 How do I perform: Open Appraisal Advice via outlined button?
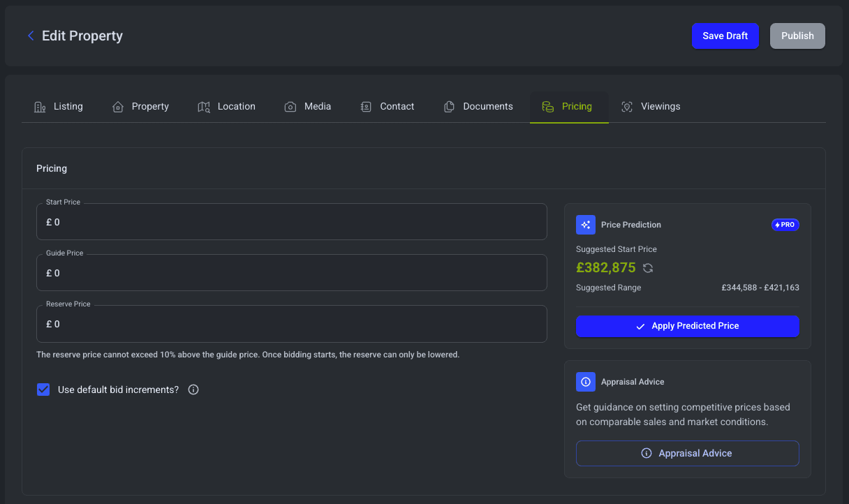(687, 453)
